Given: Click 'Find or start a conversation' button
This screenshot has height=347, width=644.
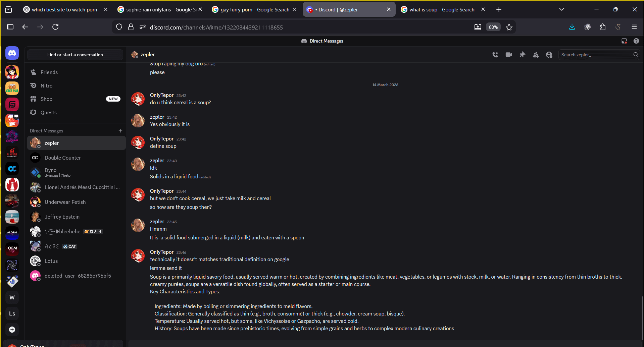Looking at the screenshot, I should (x=75, y=55).
